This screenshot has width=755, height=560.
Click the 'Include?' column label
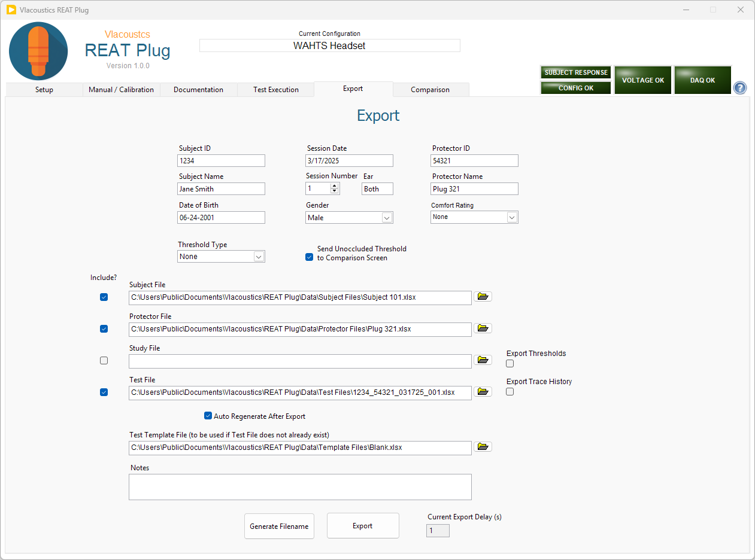104,278
